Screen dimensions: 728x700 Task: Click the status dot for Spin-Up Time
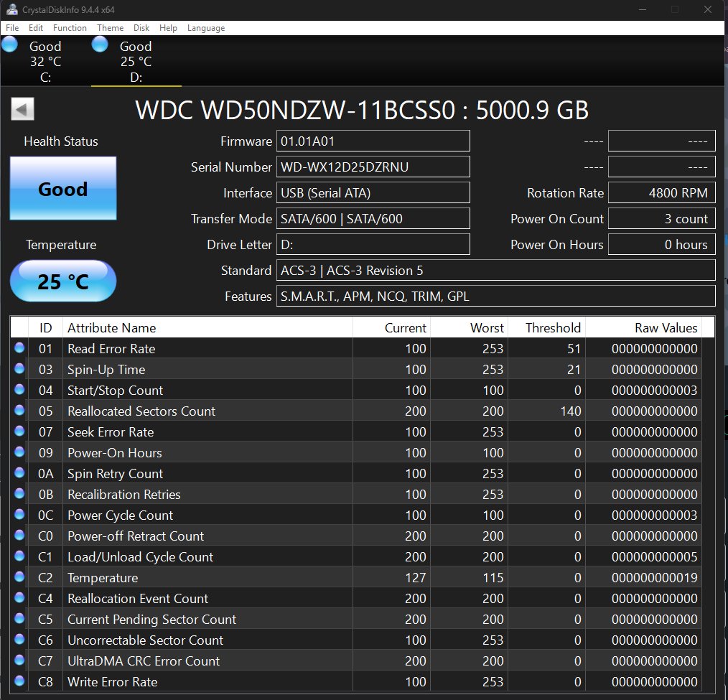coord(19,368)
